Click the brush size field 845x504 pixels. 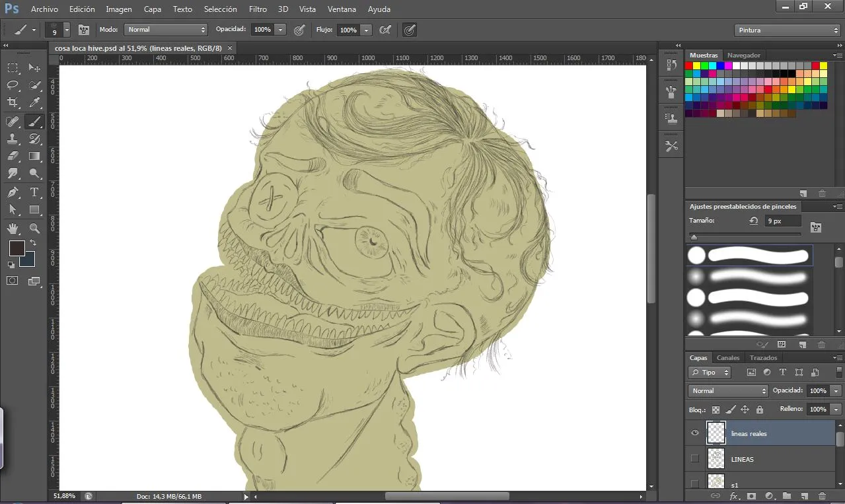pyautogui.click(x=783, y=221)
